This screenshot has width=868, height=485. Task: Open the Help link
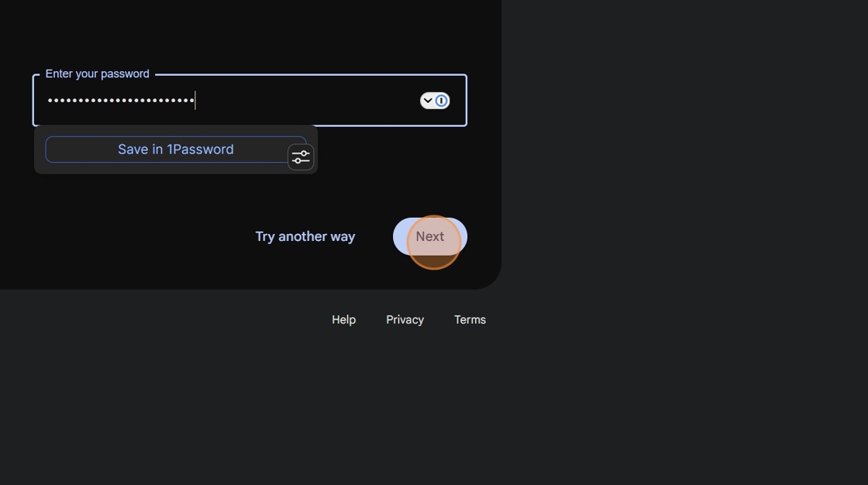coord(344,320)
